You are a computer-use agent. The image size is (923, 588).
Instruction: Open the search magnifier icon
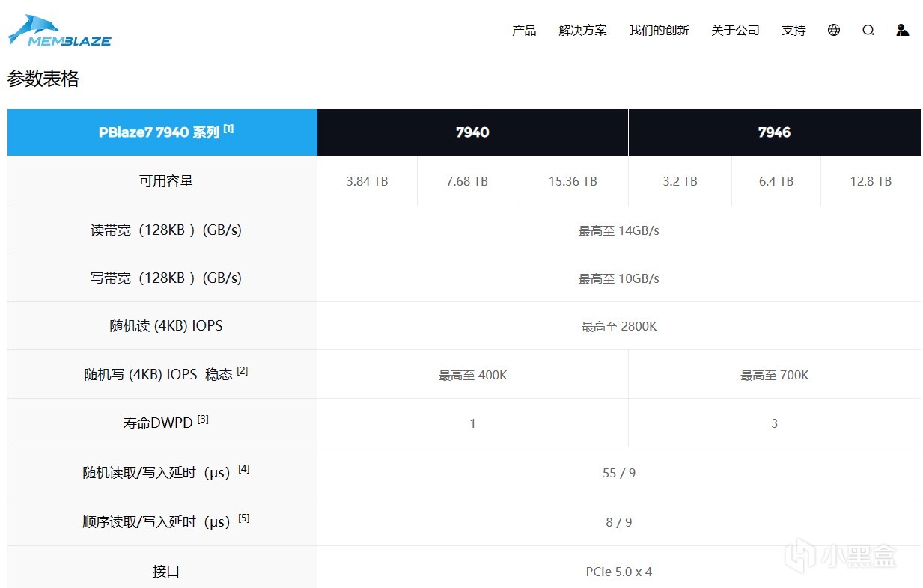pos(868,31)
